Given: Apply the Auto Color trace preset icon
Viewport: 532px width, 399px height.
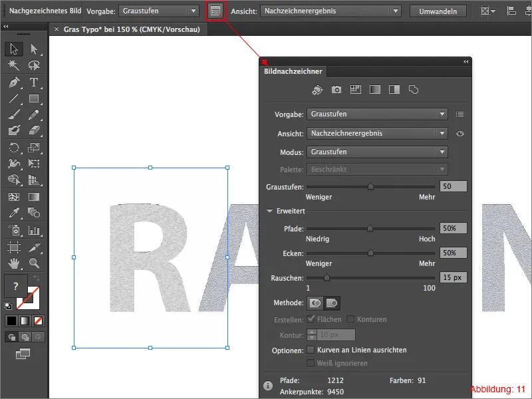Looking at the screenshot, I should 317,90.
